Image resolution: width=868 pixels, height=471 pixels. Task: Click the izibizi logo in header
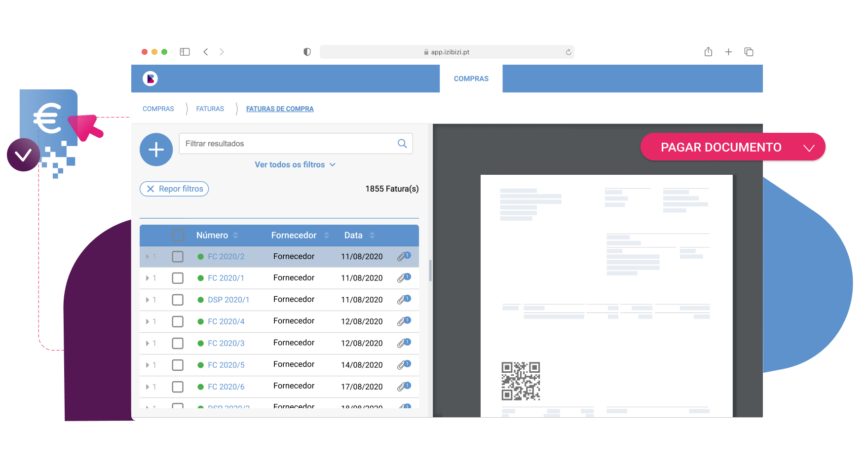coord(150,78)
